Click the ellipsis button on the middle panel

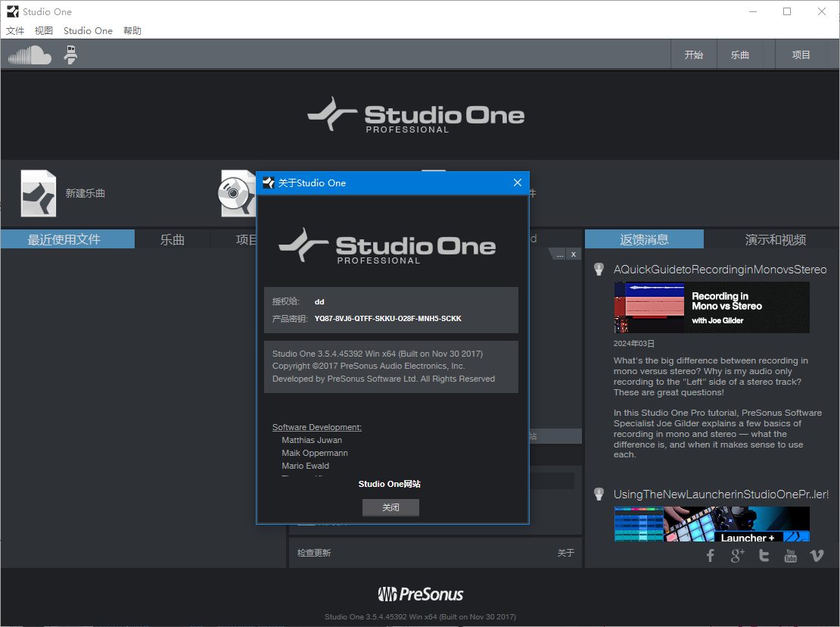[559, 254]
